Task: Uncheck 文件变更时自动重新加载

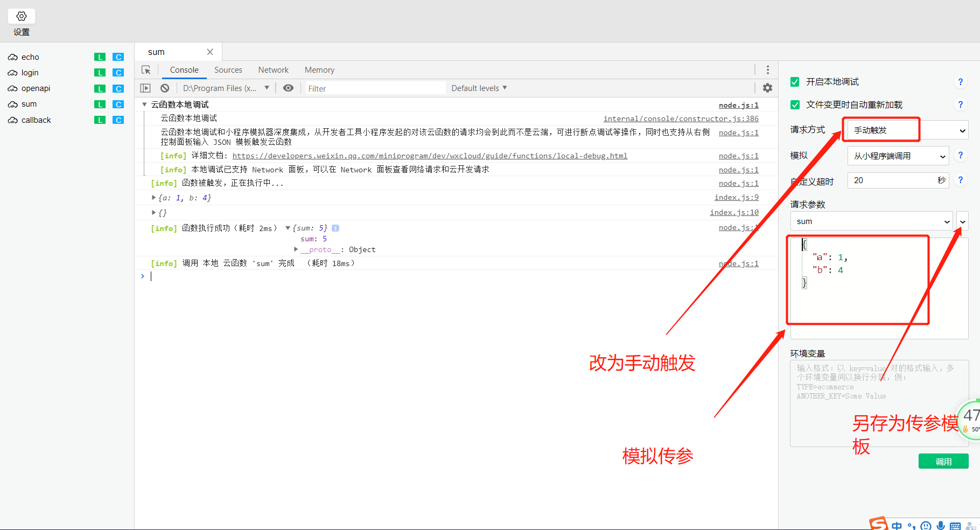Action: coord(795,104)
